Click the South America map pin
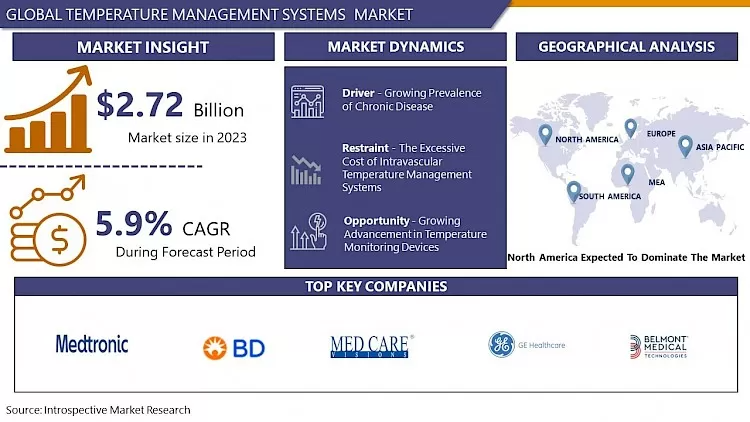Image resolution: width=750 pixels, height=422 pixels. coord(573,190)
